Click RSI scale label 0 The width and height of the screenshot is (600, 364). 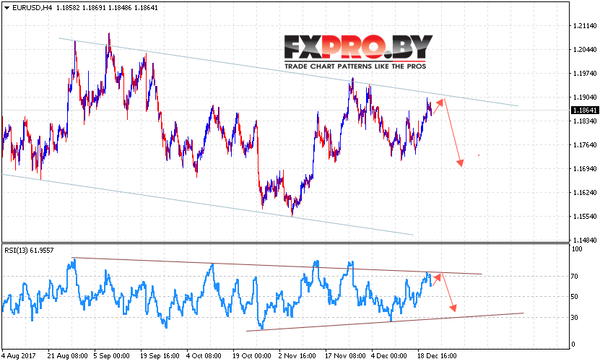(x=573, y=344)
